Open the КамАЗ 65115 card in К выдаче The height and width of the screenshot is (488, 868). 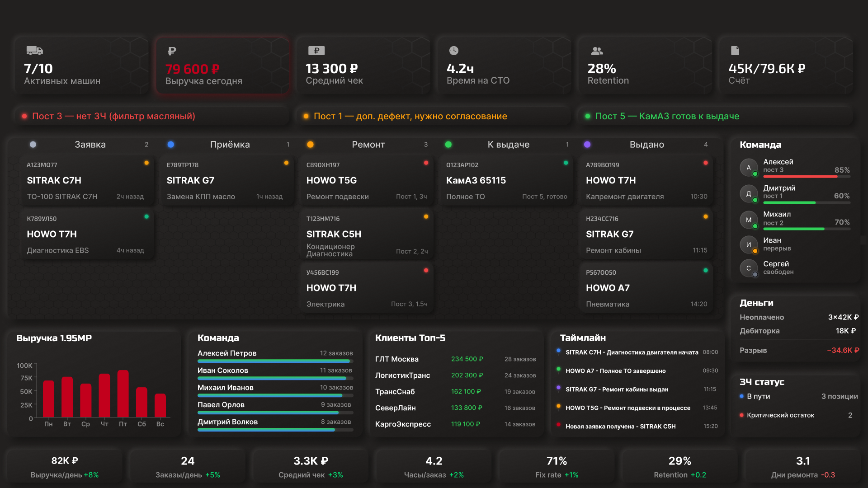pyautogui.click(x=506, y=181)
